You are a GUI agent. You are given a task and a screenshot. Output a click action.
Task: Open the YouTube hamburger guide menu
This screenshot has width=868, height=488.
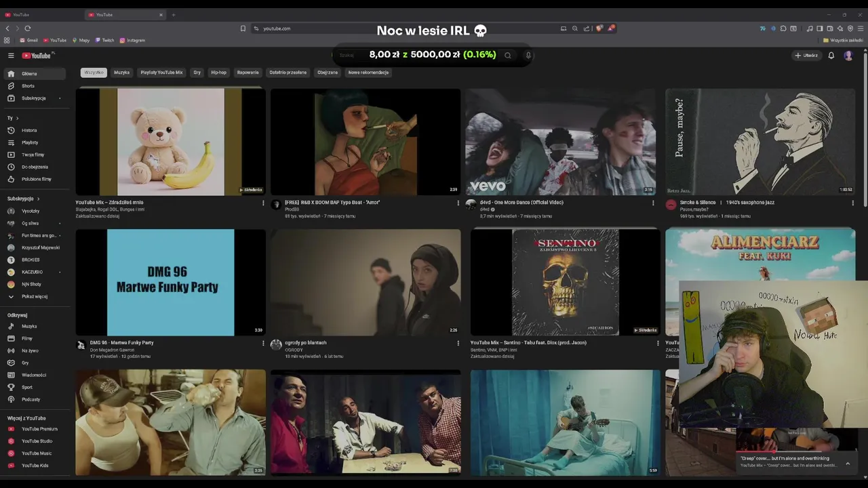(11, 56)
